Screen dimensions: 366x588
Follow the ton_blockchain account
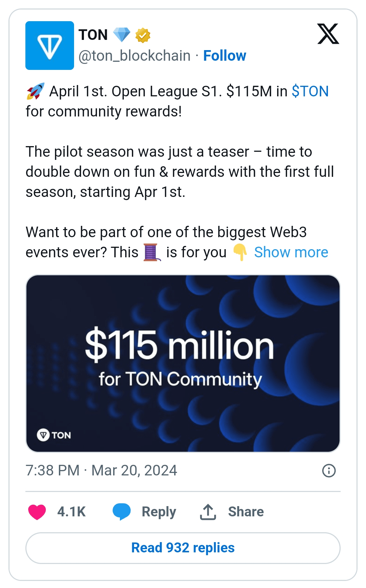coord(225,56)
